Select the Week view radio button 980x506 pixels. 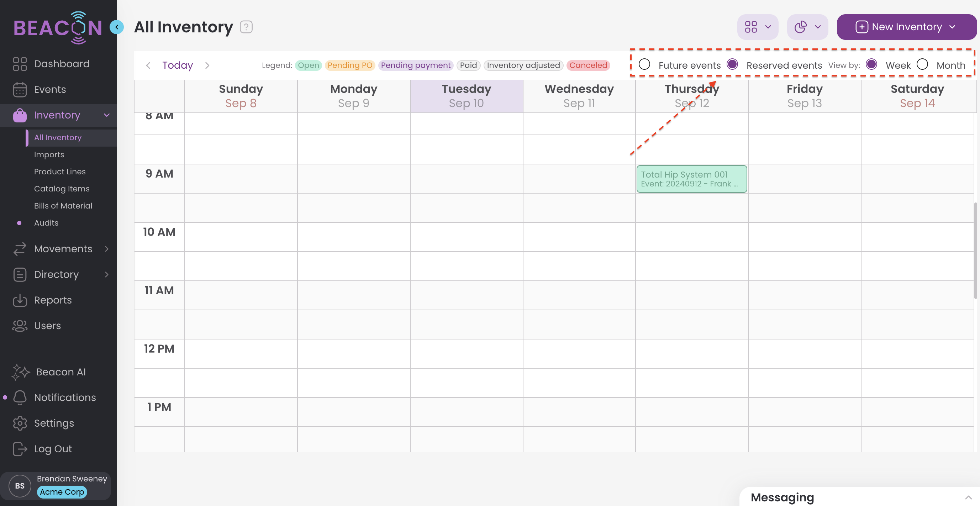(x=871, y=64)
